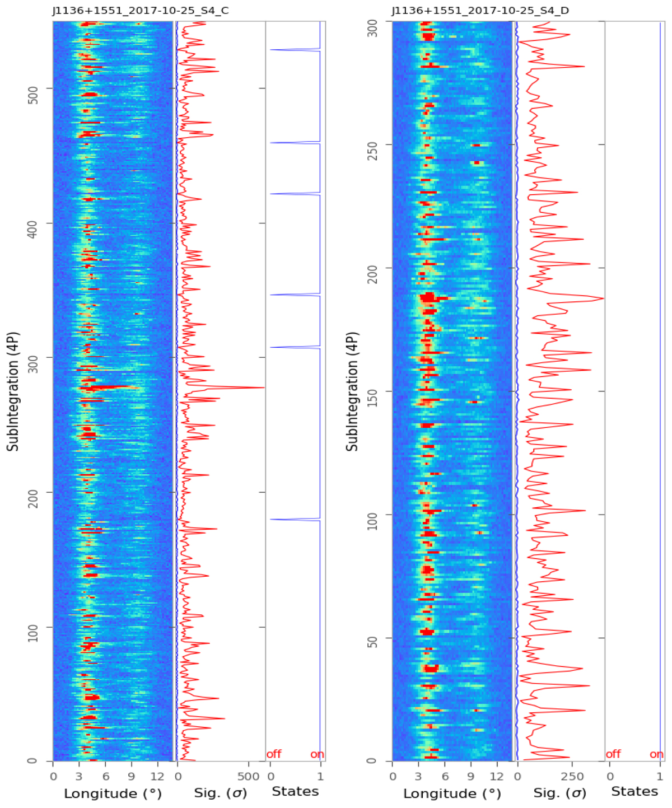672x808 pixels.
Task: Select the right SubIntegration (4P) axis label
Action: click(x=352, y=392)
